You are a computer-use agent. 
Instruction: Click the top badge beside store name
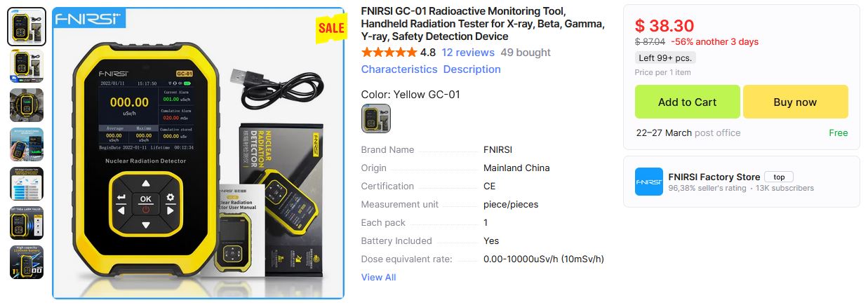pyautogui.click(x=779, y=177)
